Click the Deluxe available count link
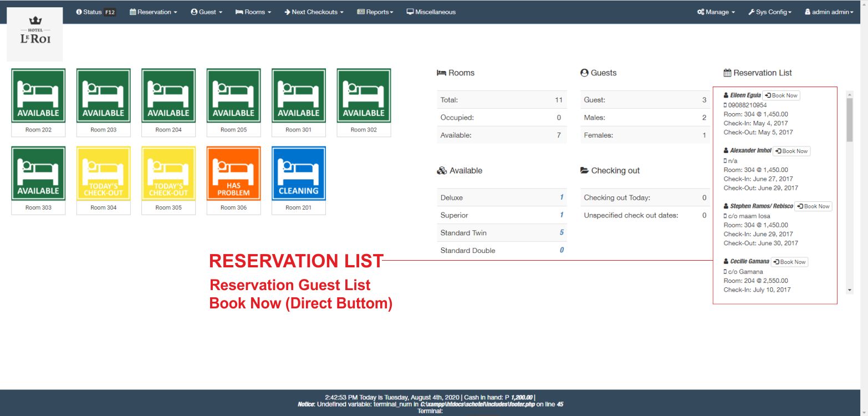This screenshot has width=868, height=416. pos(561,197)
